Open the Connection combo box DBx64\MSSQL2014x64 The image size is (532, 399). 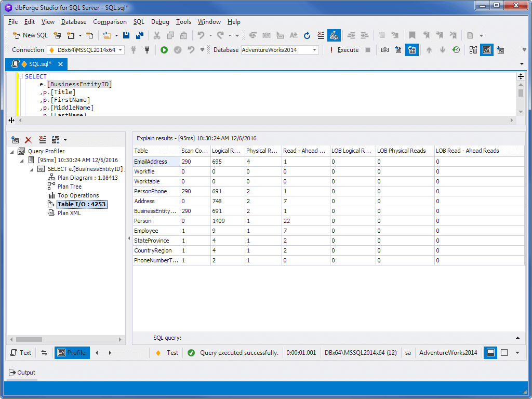(86, 50)
